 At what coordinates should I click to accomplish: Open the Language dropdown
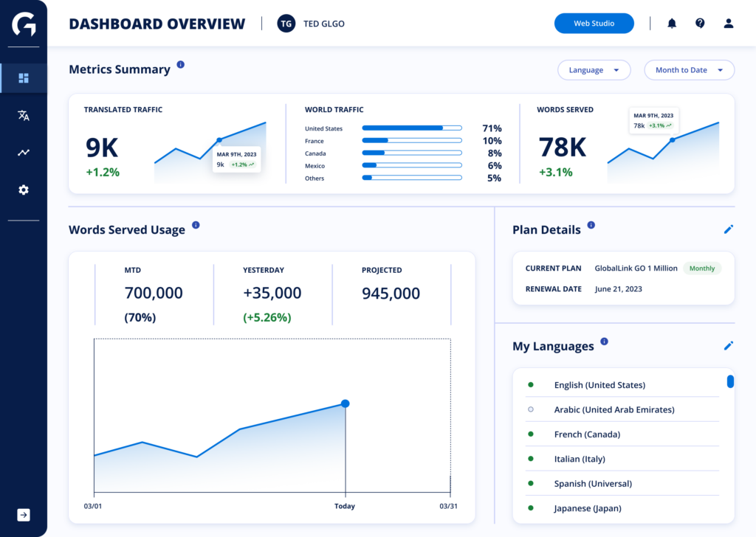point(594,70)
